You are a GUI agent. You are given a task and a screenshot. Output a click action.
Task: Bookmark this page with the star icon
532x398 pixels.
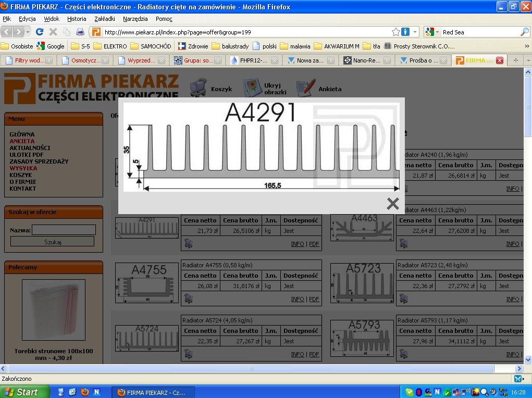click(395, 32)
